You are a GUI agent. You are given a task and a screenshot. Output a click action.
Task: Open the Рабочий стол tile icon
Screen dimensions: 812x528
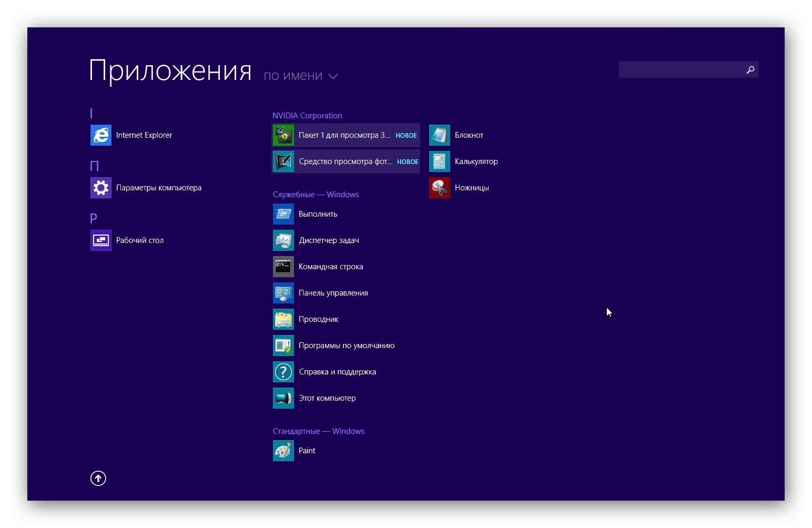(100, 240)
